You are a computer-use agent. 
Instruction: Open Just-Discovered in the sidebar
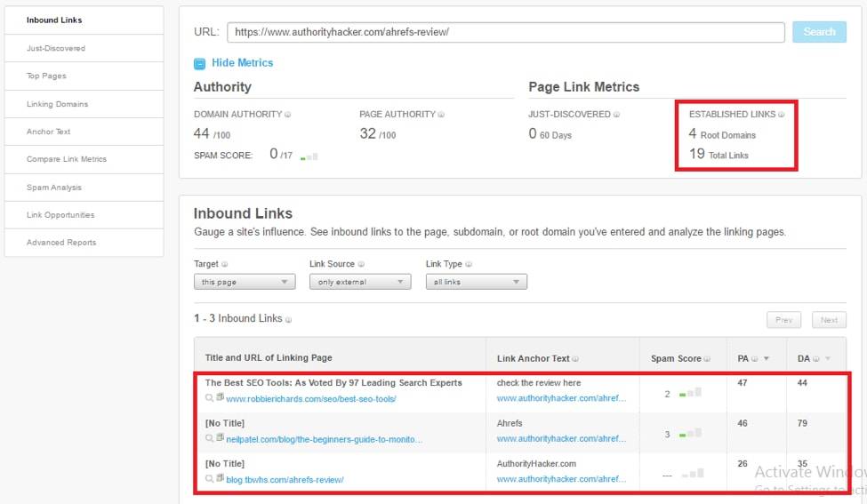click(x=84, y=49)
